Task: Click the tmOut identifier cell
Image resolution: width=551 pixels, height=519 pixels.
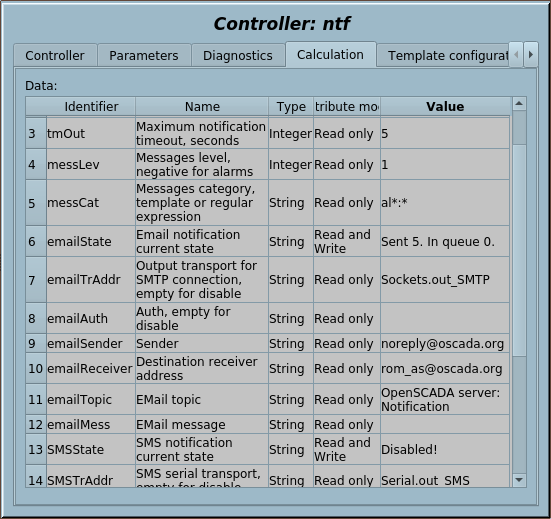Action: point(91,134)
